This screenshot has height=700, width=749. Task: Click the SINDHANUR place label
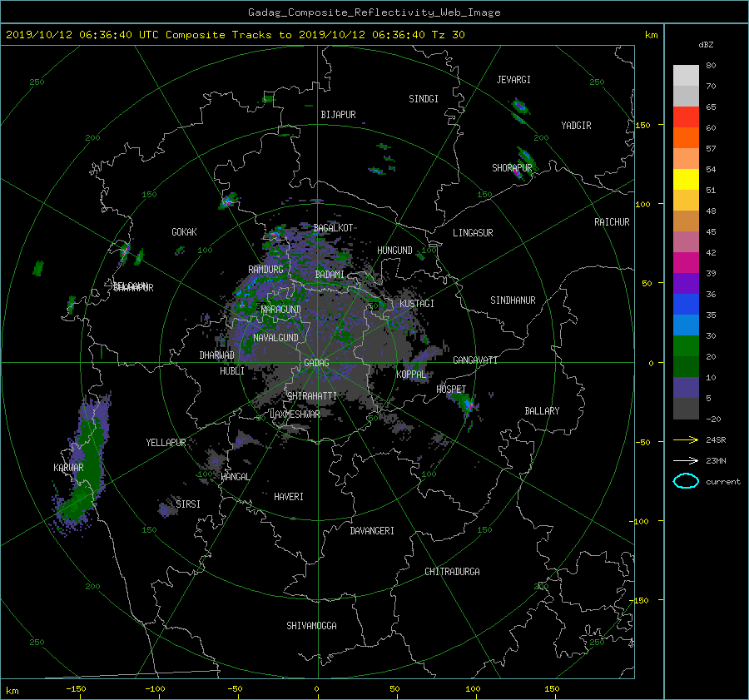(x=513, y=300)
